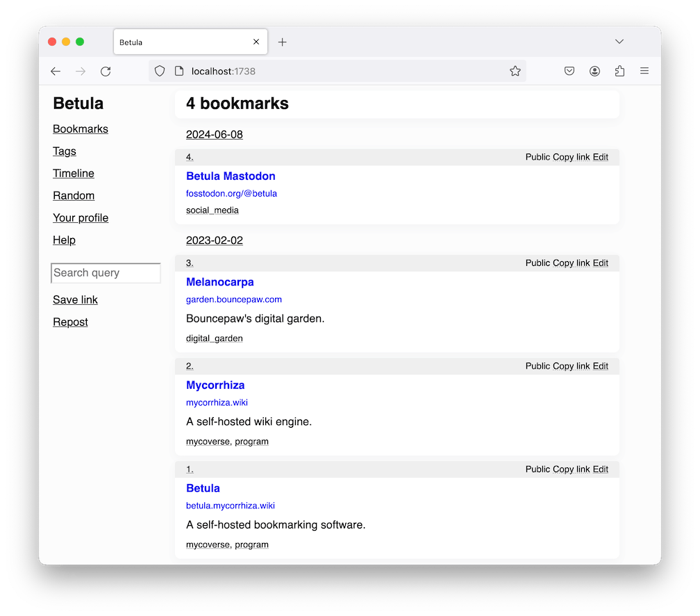Open the Firefox hamburger menu
The image size is (700, 616).
coord(644,71)
